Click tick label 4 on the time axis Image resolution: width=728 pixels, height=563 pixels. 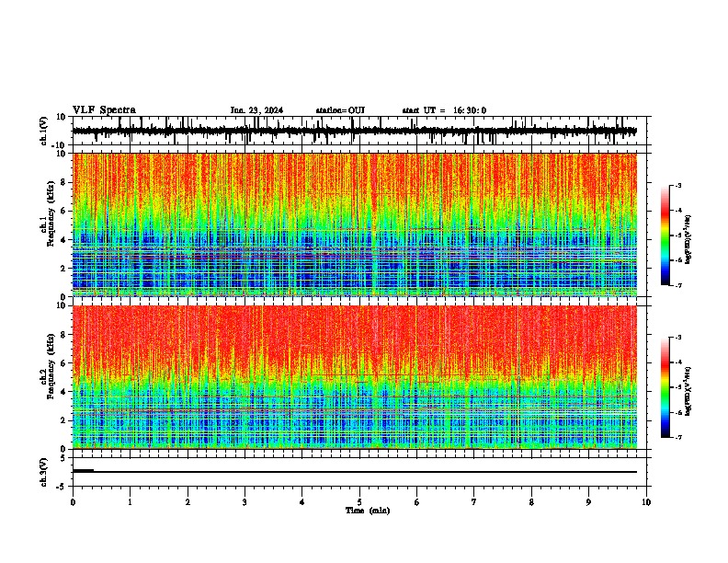click(302, 502)
